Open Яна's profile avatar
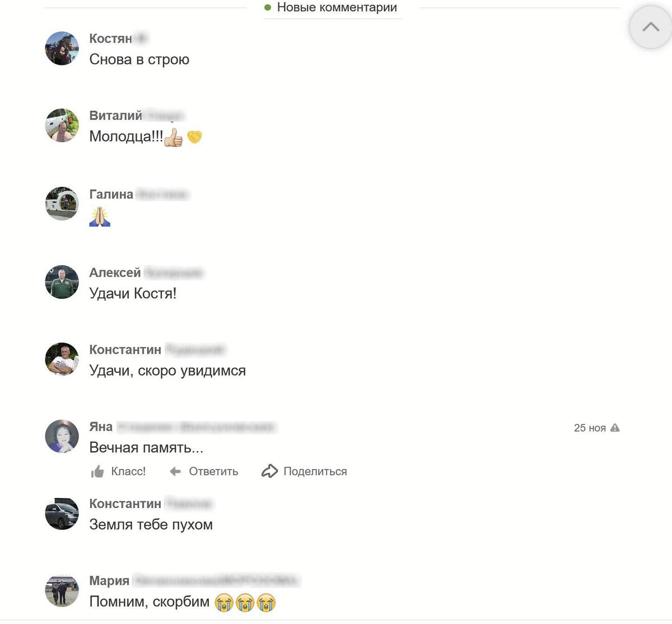This screenshot has height=624, width=672. coord(62,436)
